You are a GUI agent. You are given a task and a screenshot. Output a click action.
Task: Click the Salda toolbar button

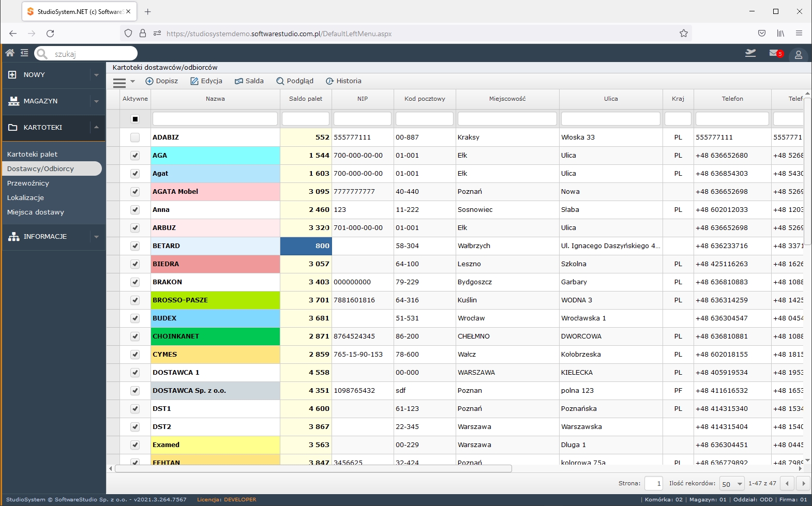point(249,81)
